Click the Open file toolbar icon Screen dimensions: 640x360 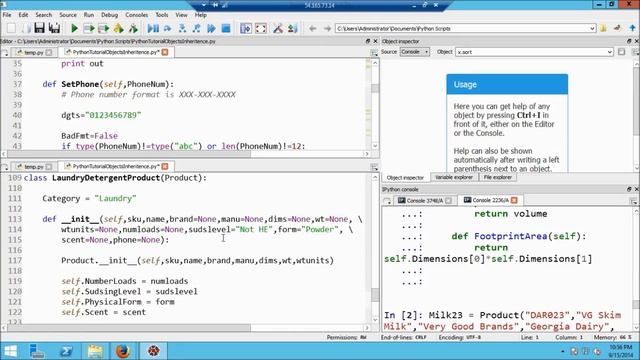26,28
